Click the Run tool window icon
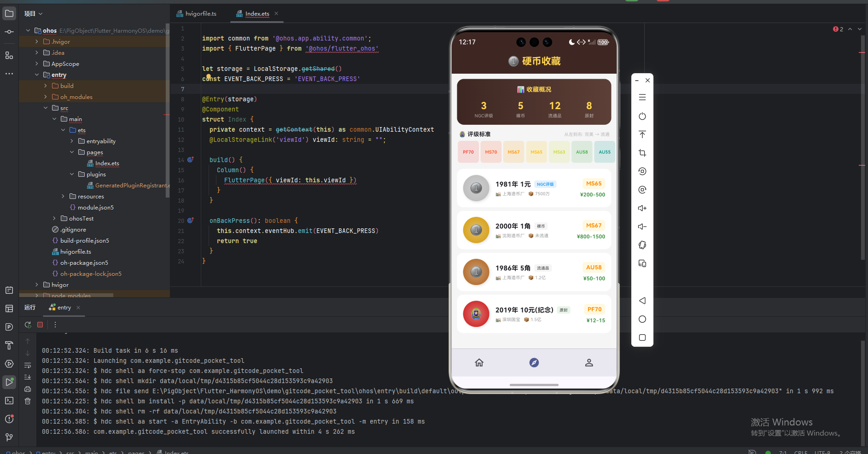The width and height of the screenshot is (868, 454). click(9, 382)
